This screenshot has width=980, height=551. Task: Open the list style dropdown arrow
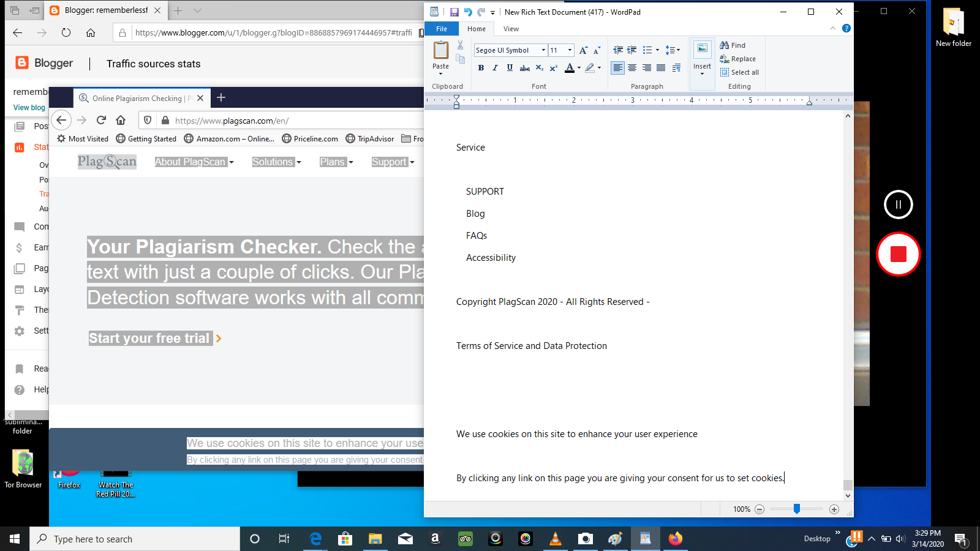pyautogui.click(x=658, y=50)
